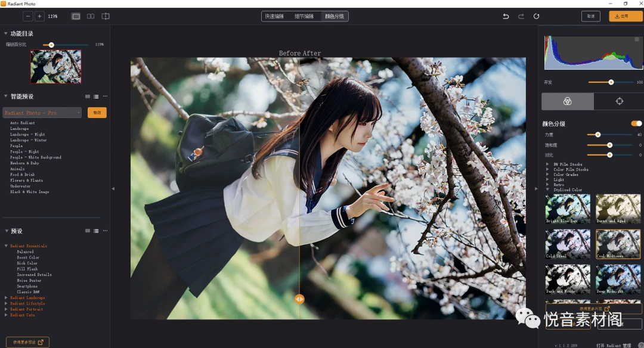Open the crosshair target tab

tap(620, 101)
